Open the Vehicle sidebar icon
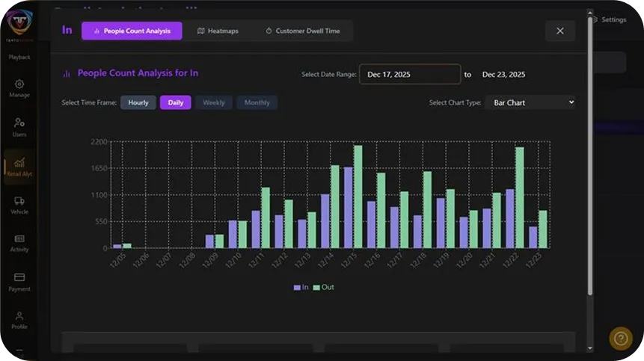This screenshot has width=644, height=361. click(19, 205)
